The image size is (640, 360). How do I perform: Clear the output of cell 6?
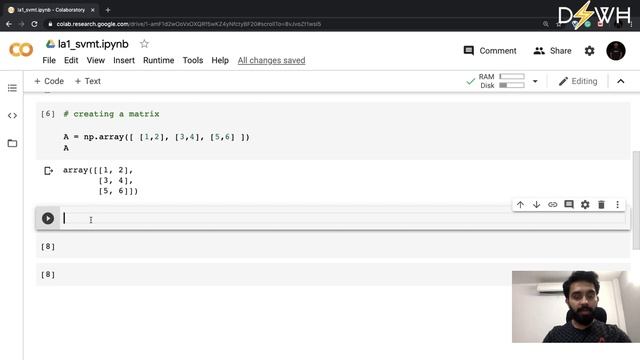49,171
